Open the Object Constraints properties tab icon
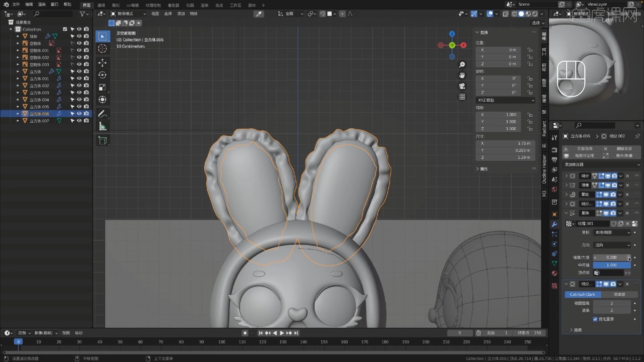Viewport: 644px width, 362px height. coord(554,254)
